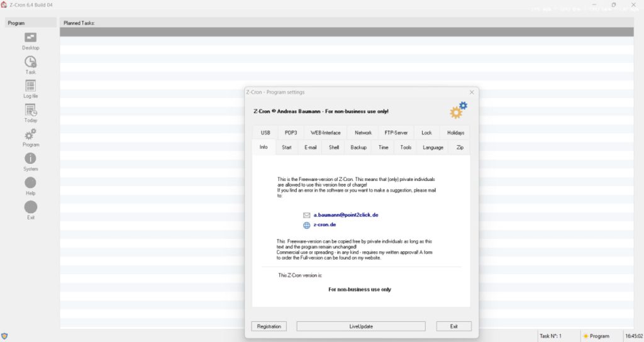
Task: Click the gray header row of the Planned Tasks list
Action: click(x=347, y=32)
